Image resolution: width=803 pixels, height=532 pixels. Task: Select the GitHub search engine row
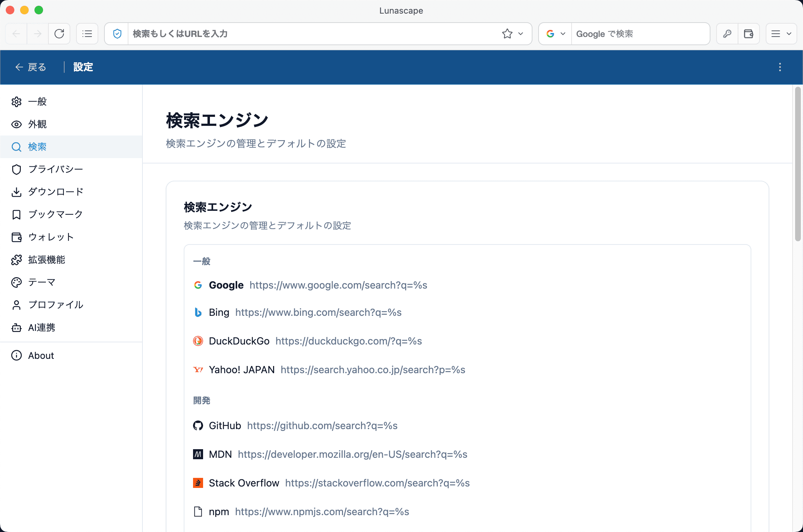pos(467,426)
